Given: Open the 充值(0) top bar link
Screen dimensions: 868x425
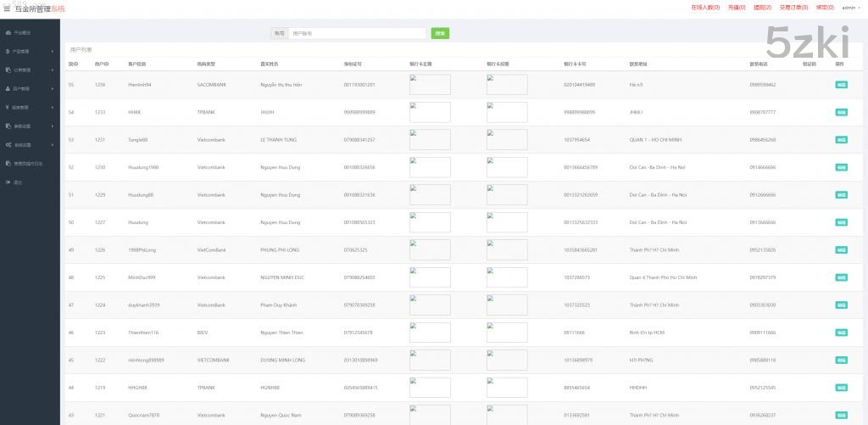Looking at the screenshot, I should (736, 8).
